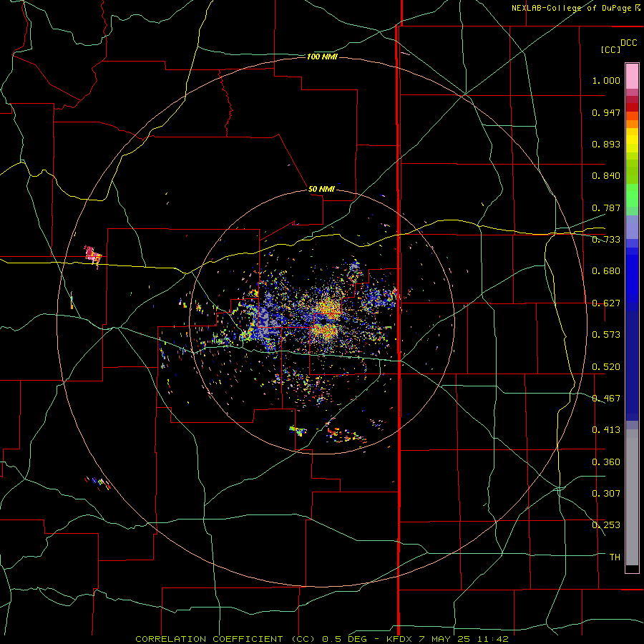Select the 0.627 scale value

606,303
